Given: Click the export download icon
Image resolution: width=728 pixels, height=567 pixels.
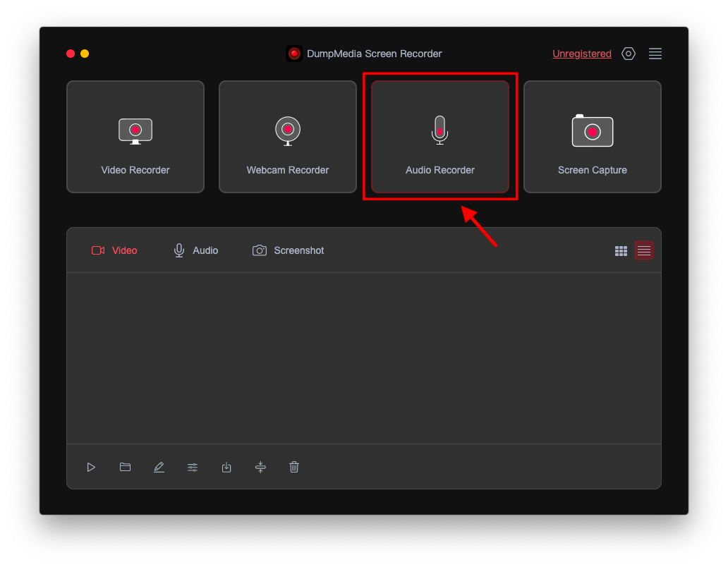Looking at the screenshot, I should pyautogui.click(x=226, y=468).
